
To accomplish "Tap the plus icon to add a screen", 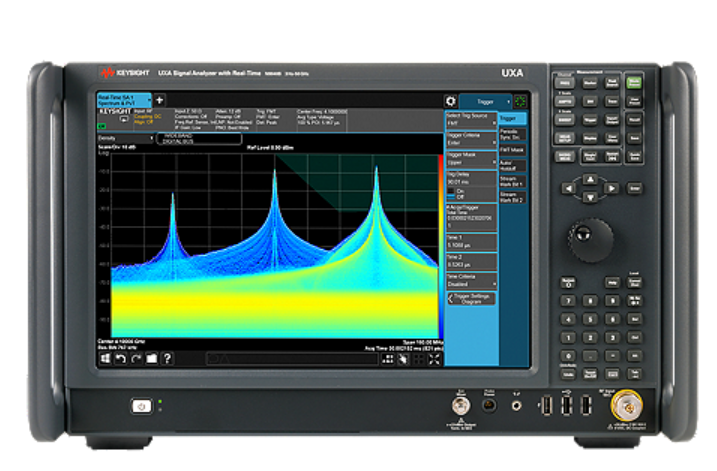I will click(x=159, y=100).
